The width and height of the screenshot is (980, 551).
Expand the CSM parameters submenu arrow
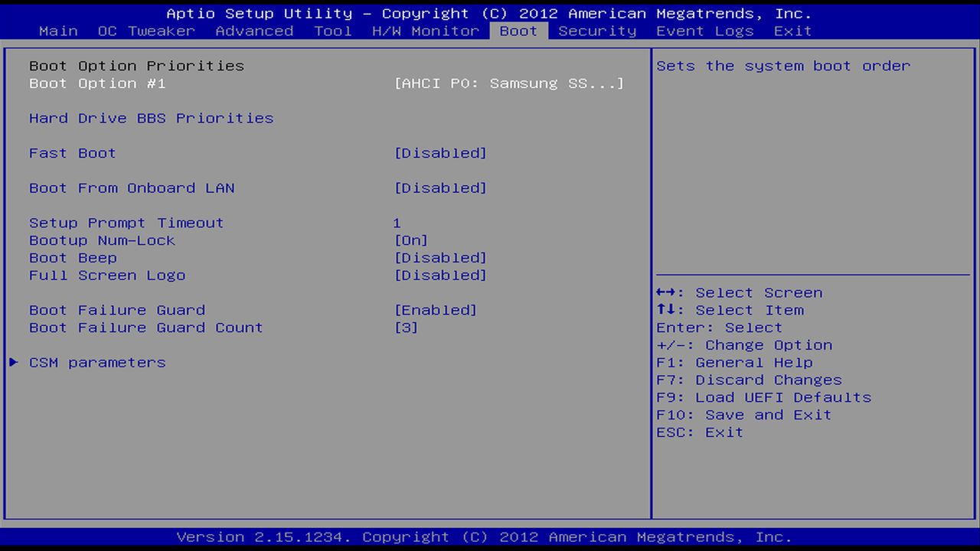point(14,362)
